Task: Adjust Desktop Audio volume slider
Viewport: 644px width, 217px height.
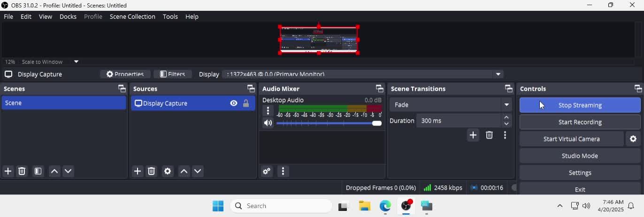Action: [x=329, y=123]
